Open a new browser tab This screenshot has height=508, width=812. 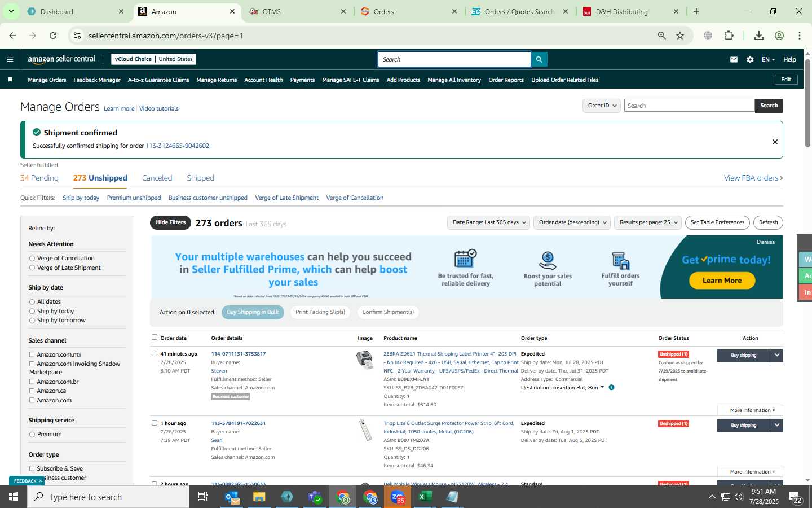[696, 11]
